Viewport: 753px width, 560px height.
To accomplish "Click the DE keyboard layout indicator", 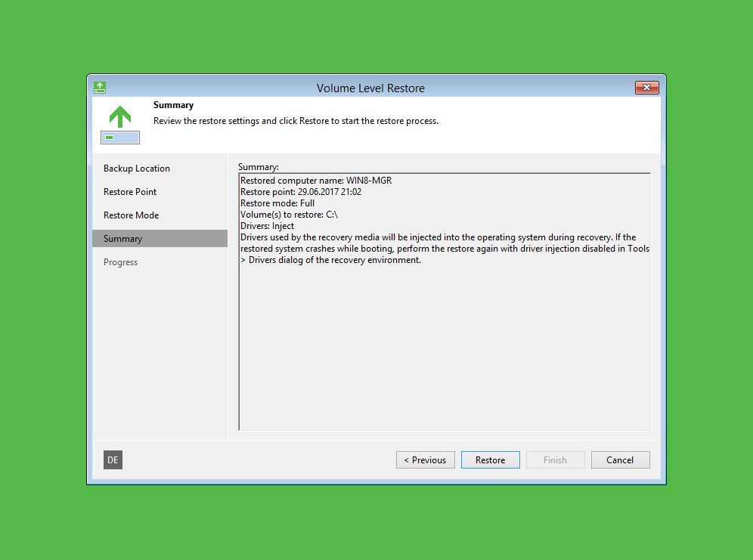I will 113,459.
